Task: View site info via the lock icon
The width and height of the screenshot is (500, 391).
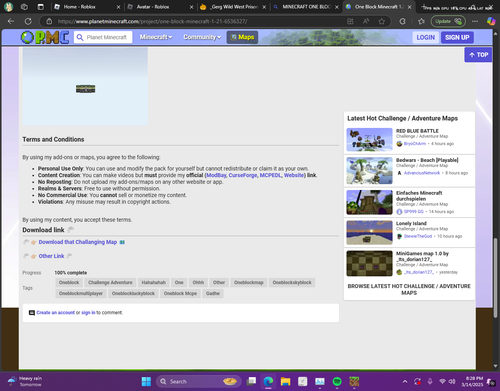Action: point(49,21)
